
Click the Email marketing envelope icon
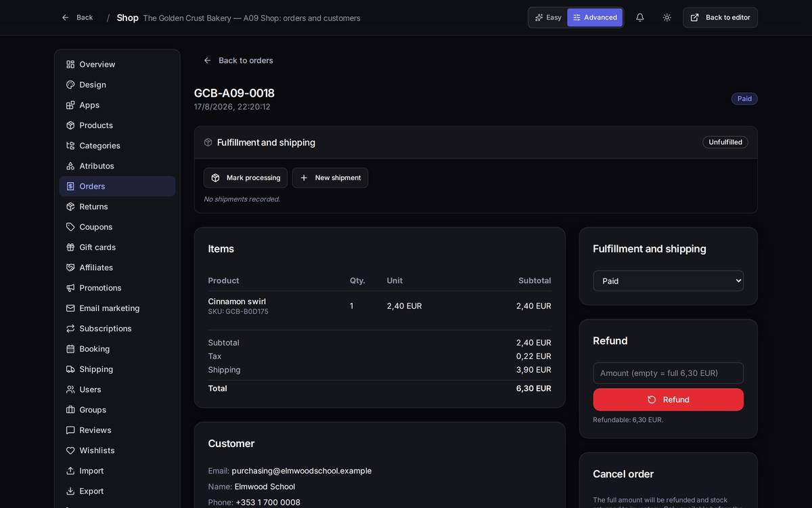70,308
